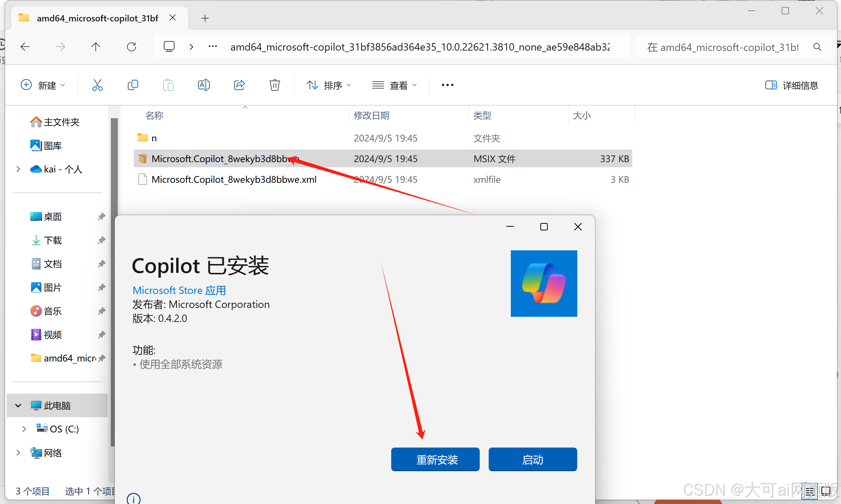Open Music (音乐) in sidebar
Image resolution: width=841 pixels, height=504 pixels.
pyautogui.click(x=47, y=311)
